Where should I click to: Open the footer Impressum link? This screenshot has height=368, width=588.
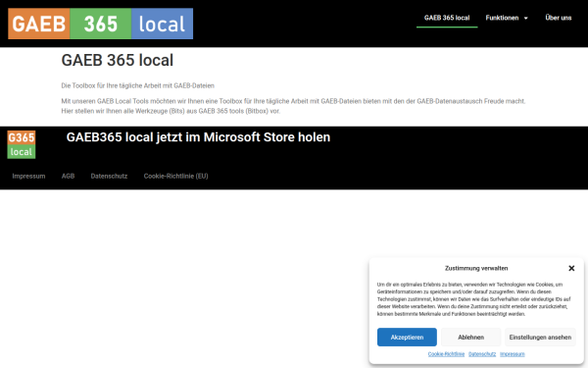click(28, 176)
